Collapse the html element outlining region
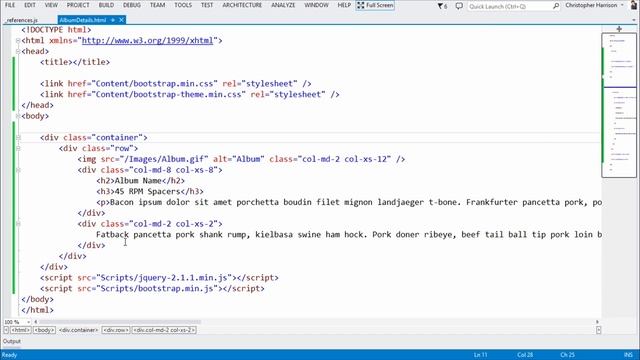 tap(18, 40)
